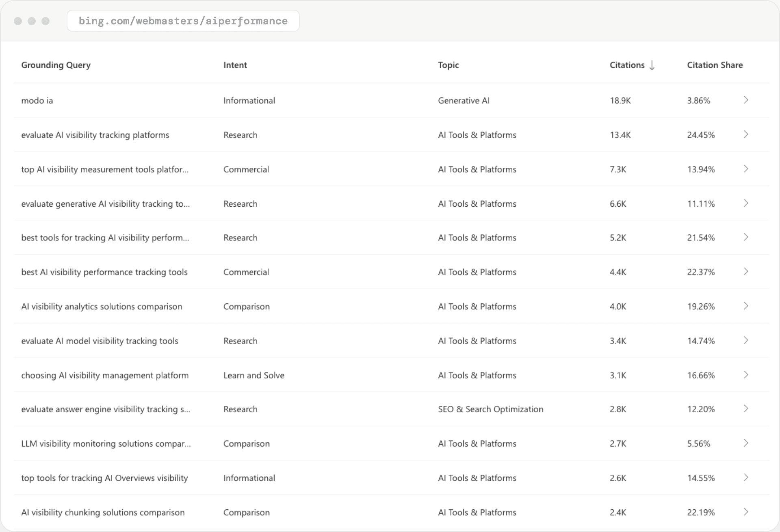Click 'AI visibility chunking solutions comparison' query
This screenshot has width=780, height=532.
(x=103, y=513)
